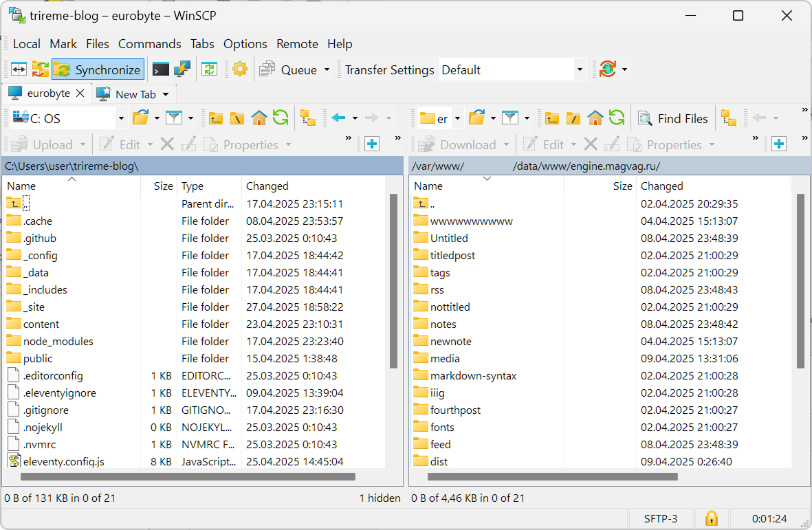Open the remote directory 'er' dropdown

coord(457,118)
